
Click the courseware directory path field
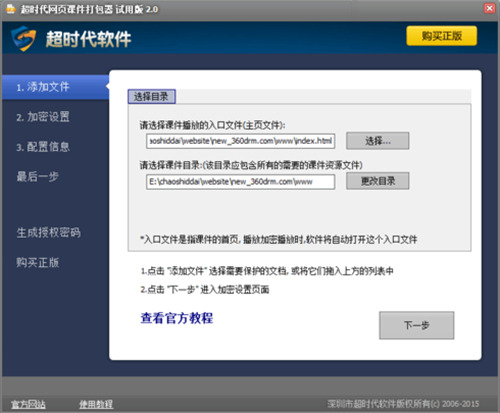[x=240, y=182]
